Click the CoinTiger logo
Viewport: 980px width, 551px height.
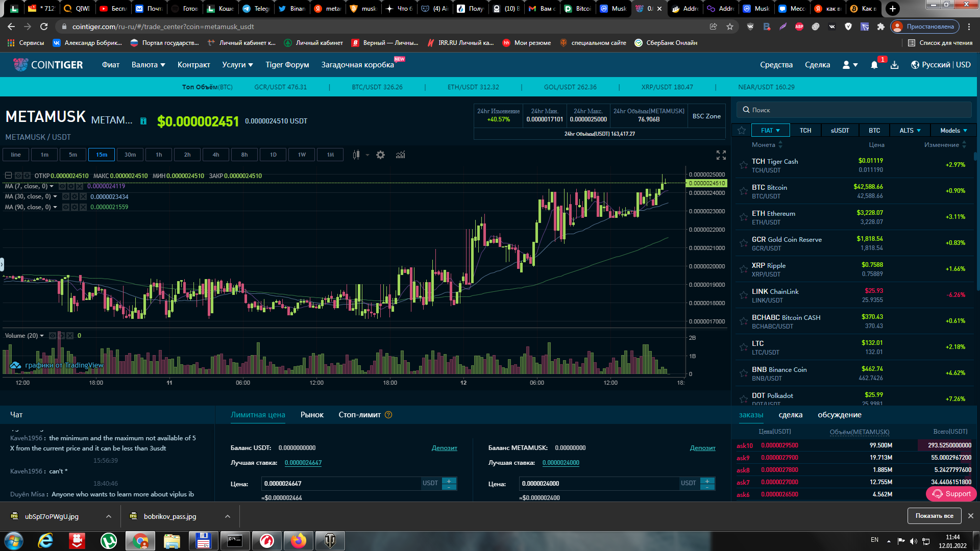(48, 65)
